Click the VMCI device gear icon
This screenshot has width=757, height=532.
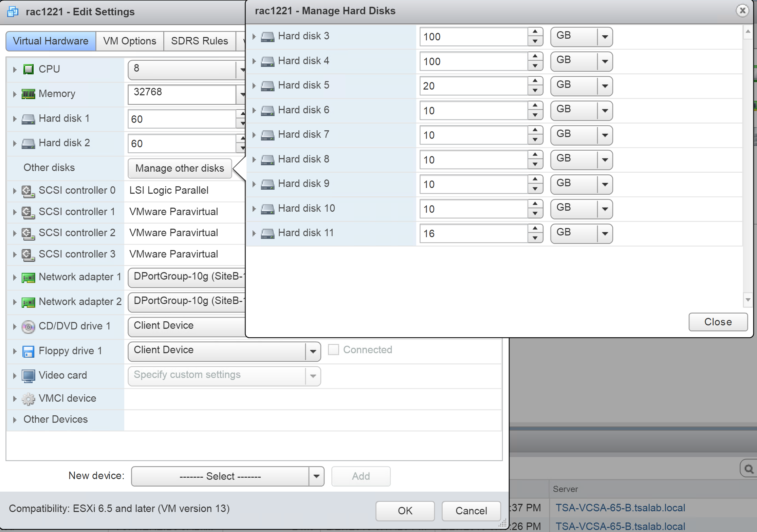(x=29, y=399)
